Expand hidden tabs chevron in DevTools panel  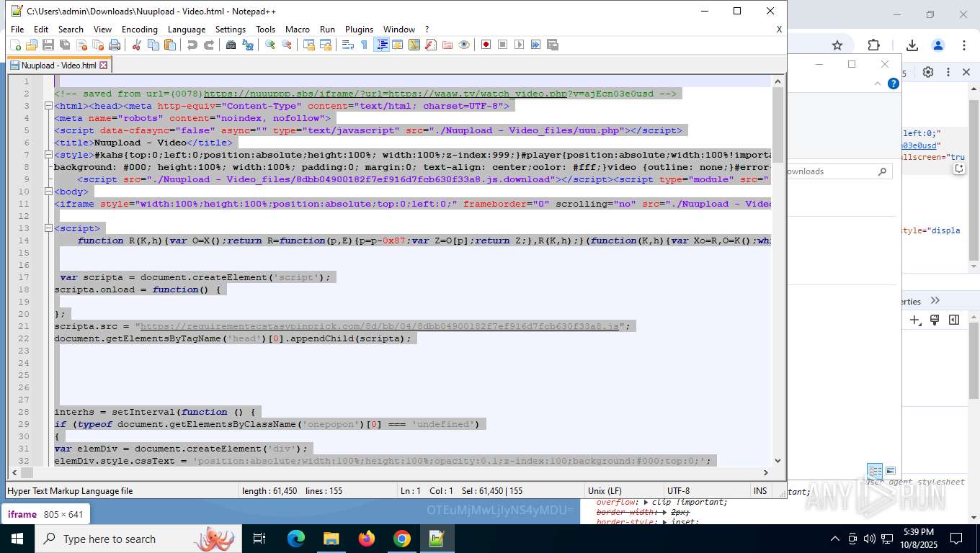pos(935,301)
